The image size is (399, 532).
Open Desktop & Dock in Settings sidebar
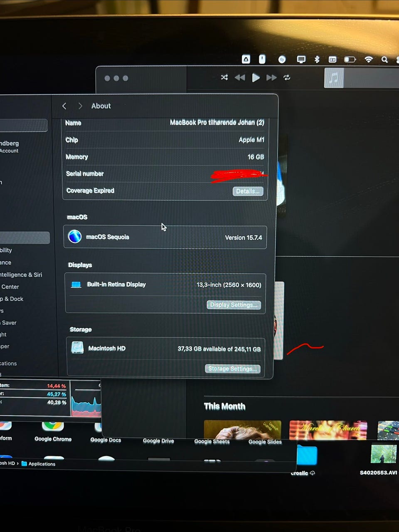tap(12, 299)
